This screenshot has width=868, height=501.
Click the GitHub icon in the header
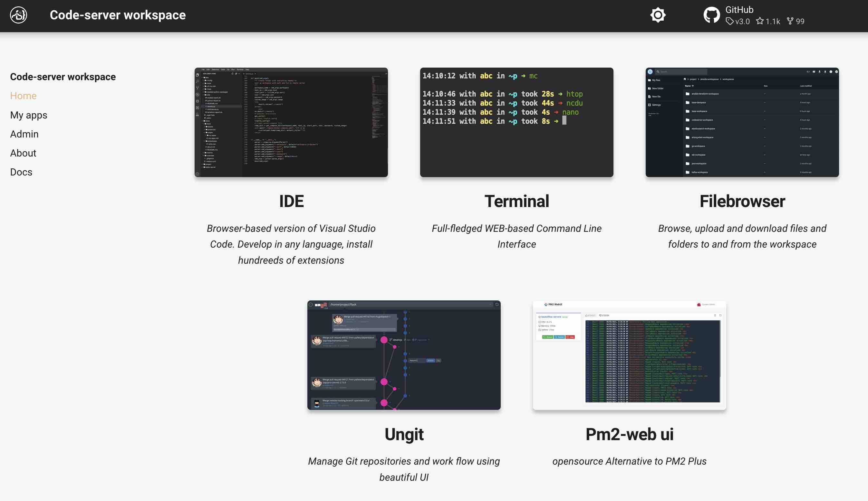click(711, 15)
